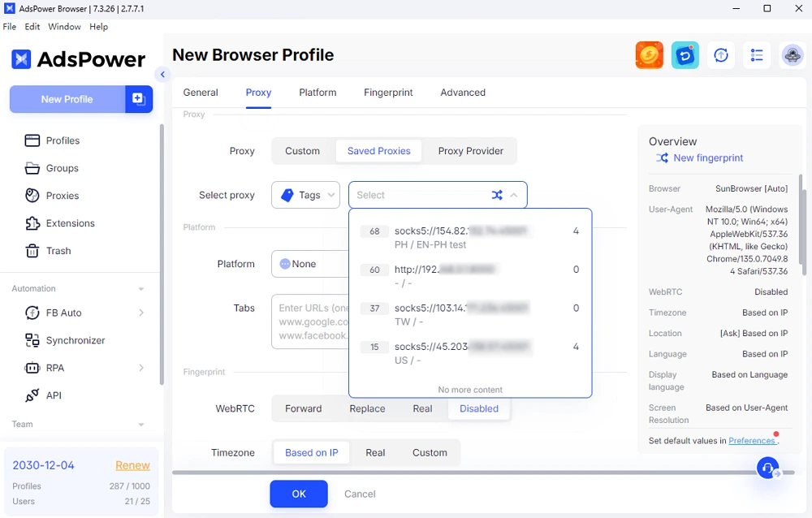The image size is (812, 518).
Task: Click the teal refresh icon in the header
Action: [x=685, y=55]
